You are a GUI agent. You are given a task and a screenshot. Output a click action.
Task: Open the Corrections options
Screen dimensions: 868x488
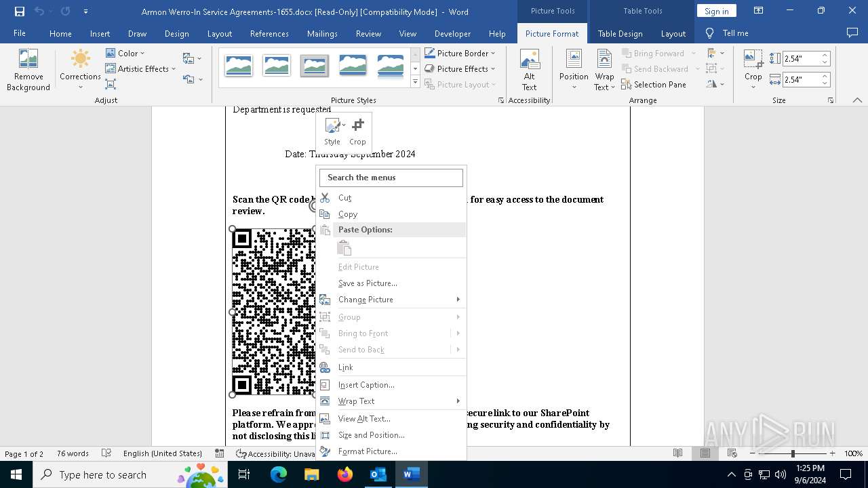tap(80, 70)
